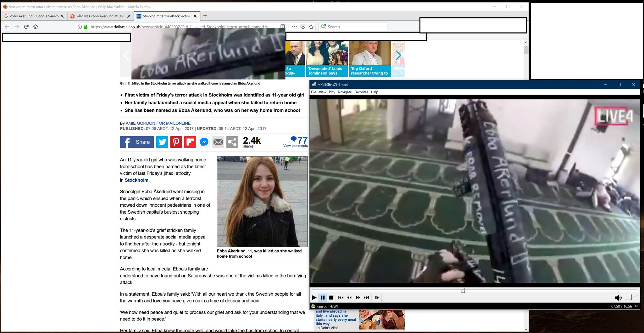This screenshot has width=644, height=333.
Task: Open the Favorites menu in media player
Action: tap(361, 92)
